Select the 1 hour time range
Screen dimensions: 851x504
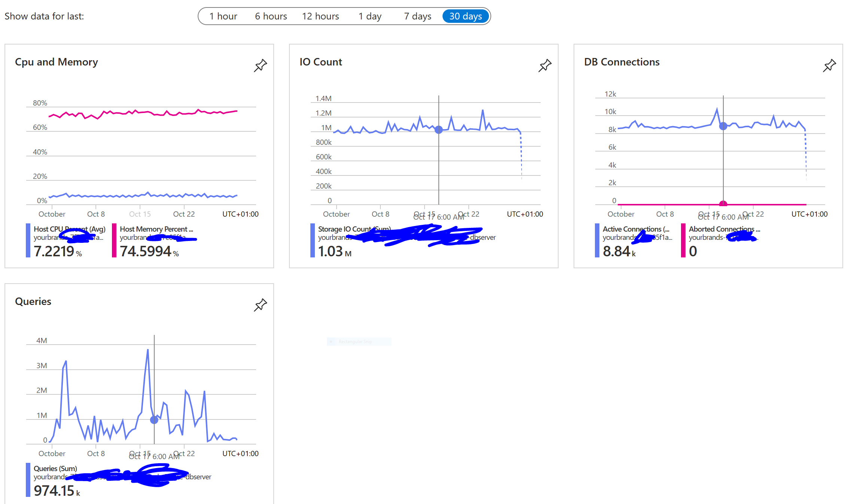point(223,16)
